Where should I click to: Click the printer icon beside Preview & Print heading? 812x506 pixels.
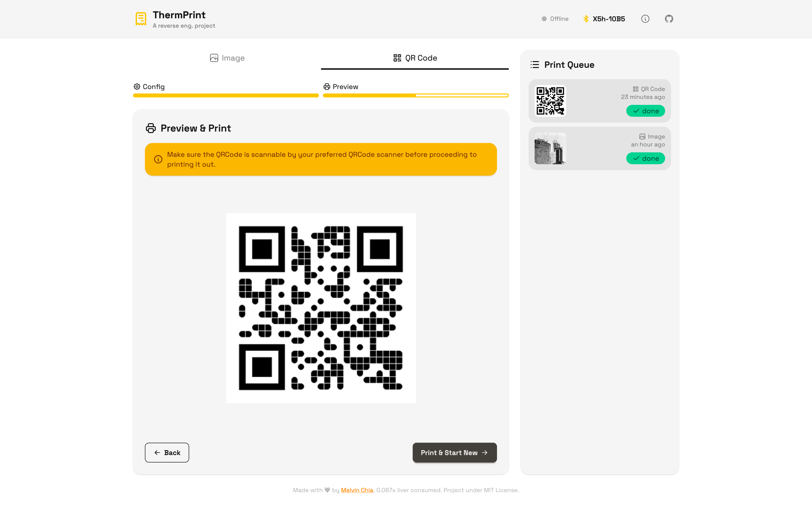coord(151,128)
